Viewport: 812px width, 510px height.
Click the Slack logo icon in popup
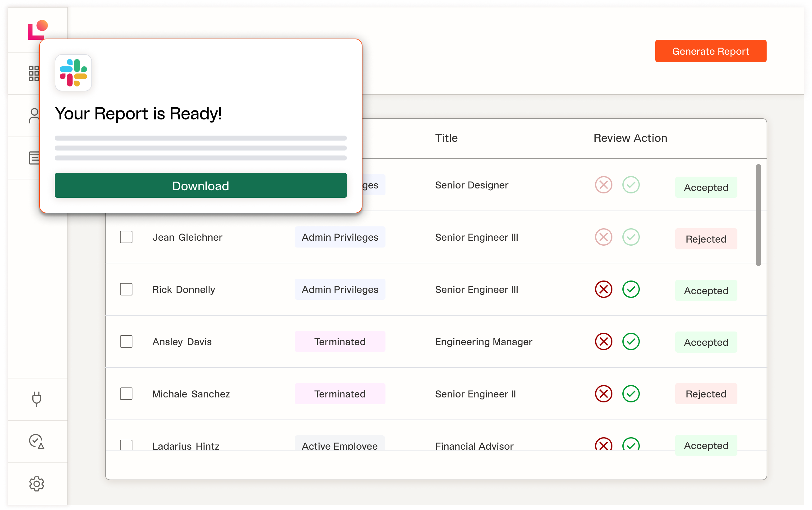click(x=73, y=73)
